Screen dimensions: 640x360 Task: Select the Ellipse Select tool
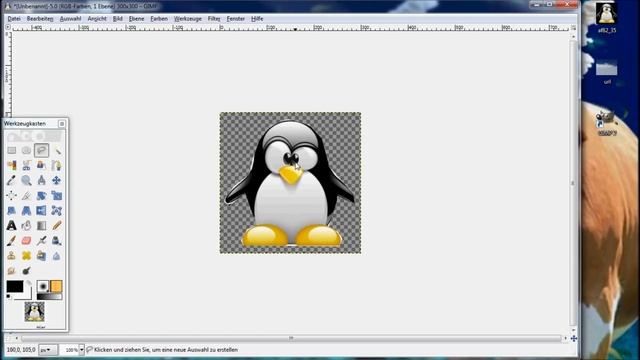tap(27, 151)
